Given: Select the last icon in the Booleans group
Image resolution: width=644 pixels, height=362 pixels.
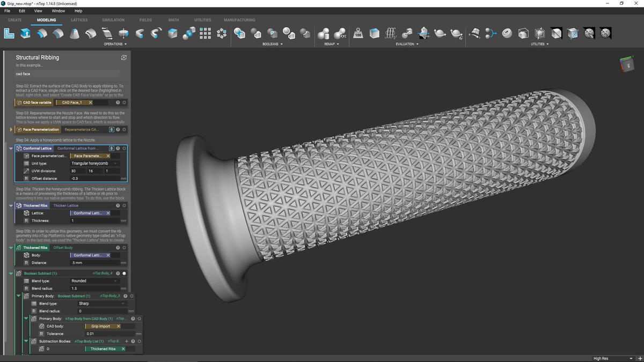Looking at the screenshot, I should pos(305,34).
